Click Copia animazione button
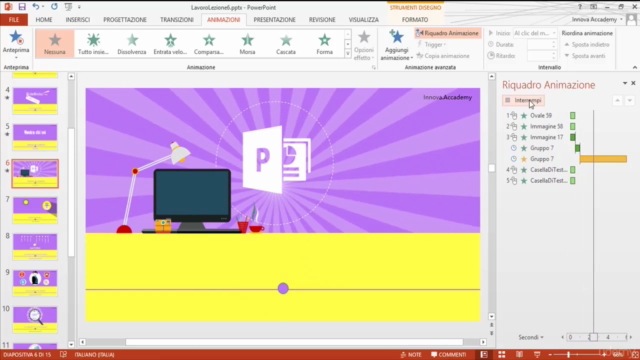The width and height of the screenshot is (640, 360). click(x=443, y=56)
